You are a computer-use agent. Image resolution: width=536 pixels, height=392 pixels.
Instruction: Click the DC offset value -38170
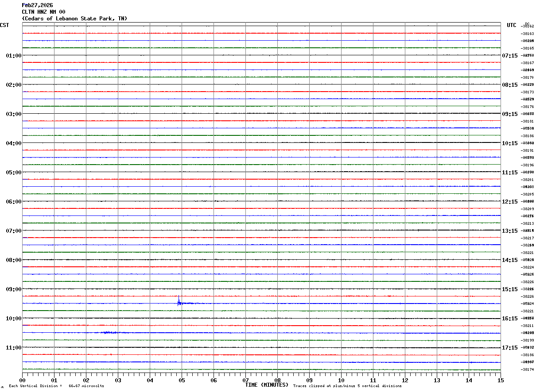click(x=528, y=77)
